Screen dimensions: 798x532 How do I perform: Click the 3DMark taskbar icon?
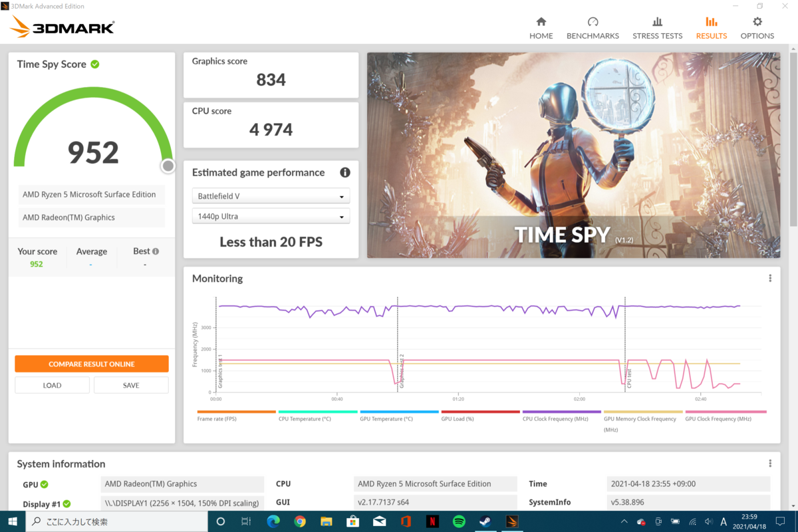point(512,522)
